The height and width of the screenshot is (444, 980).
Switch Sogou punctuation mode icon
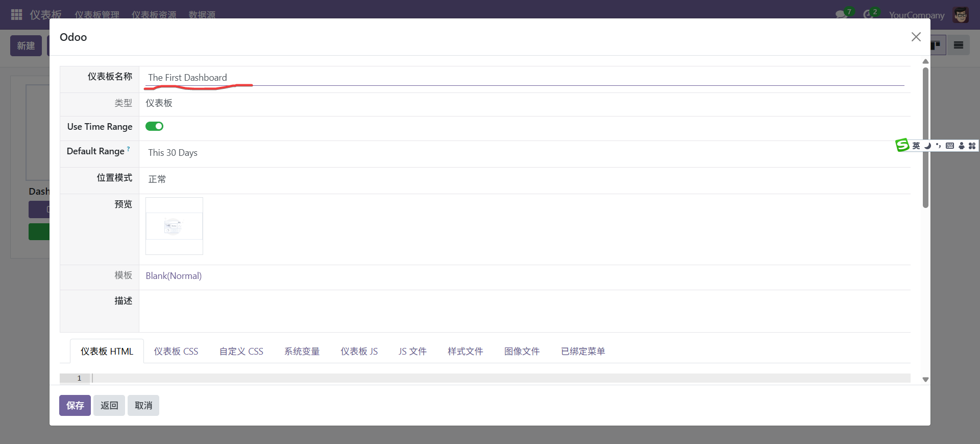[938, 146]
